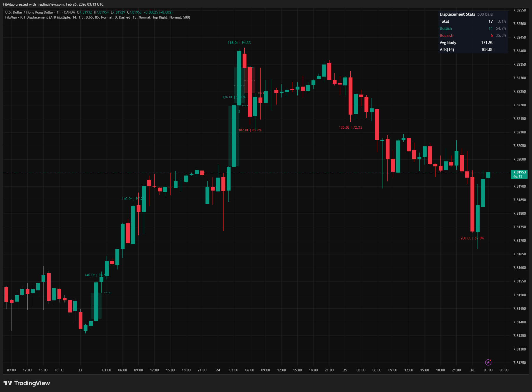Select the 200.0t | 87.0% displacement label

[472, 238]
